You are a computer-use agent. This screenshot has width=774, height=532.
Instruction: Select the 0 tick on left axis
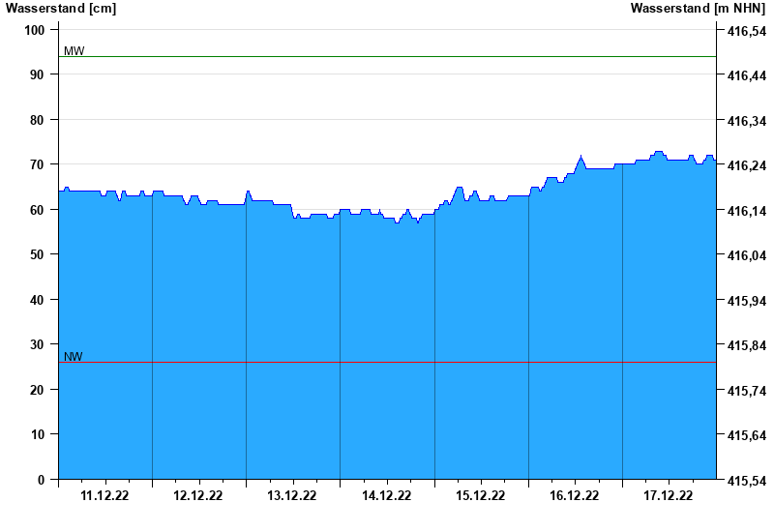coord(42,480)
